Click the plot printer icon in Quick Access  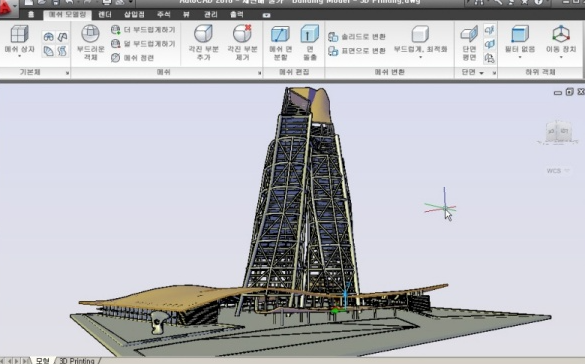(107, 2)
